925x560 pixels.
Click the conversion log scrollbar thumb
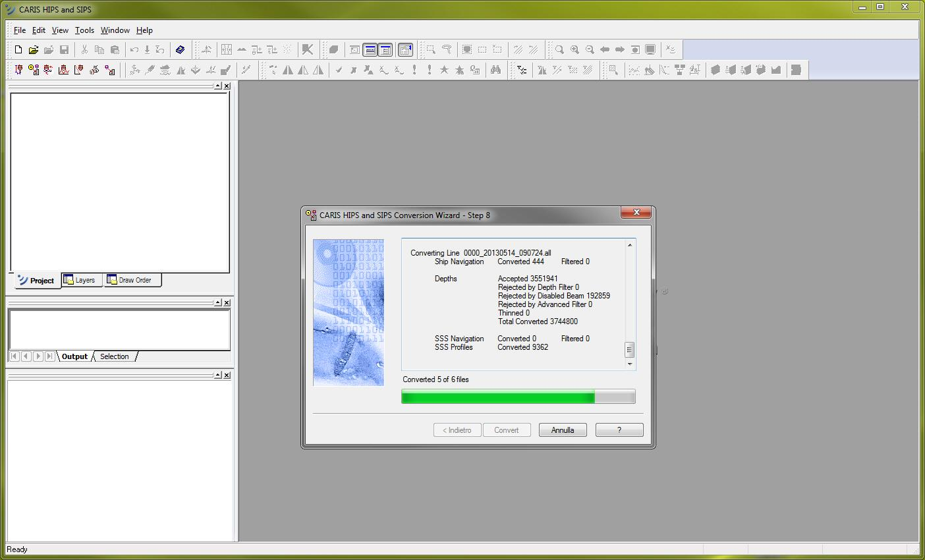tap(630, 350)
